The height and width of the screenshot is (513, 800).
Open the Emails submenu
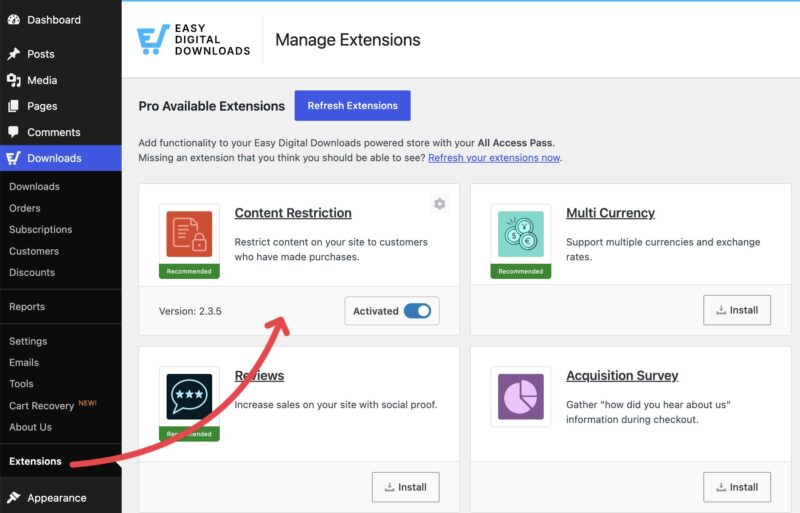[x=24, y=362]
